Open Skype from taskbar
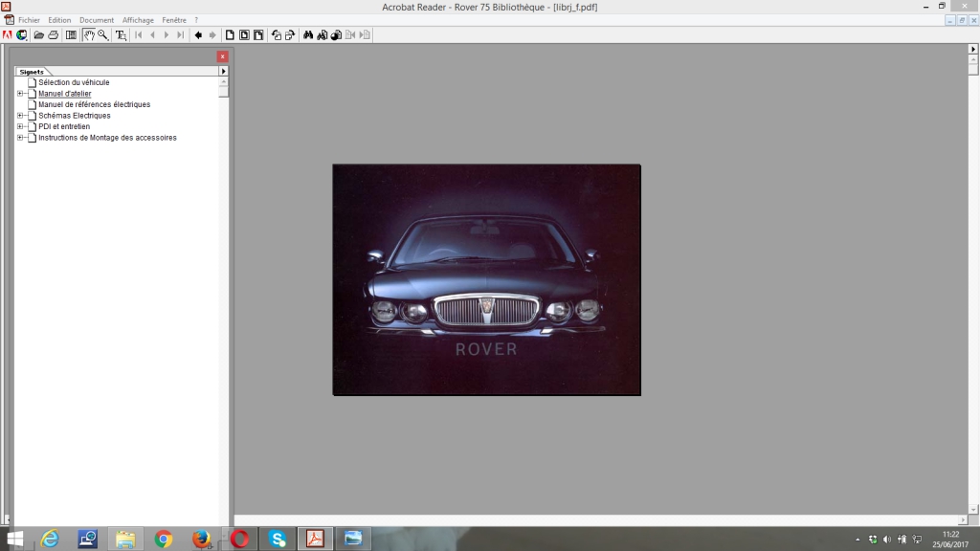The width and height of the screenshot is (980, 551). pyautogui.click(x=278, y=539)
